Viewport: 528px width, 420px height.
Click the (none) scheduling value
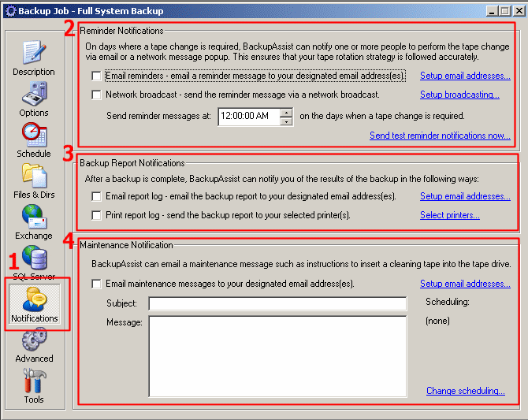[437, 321]
